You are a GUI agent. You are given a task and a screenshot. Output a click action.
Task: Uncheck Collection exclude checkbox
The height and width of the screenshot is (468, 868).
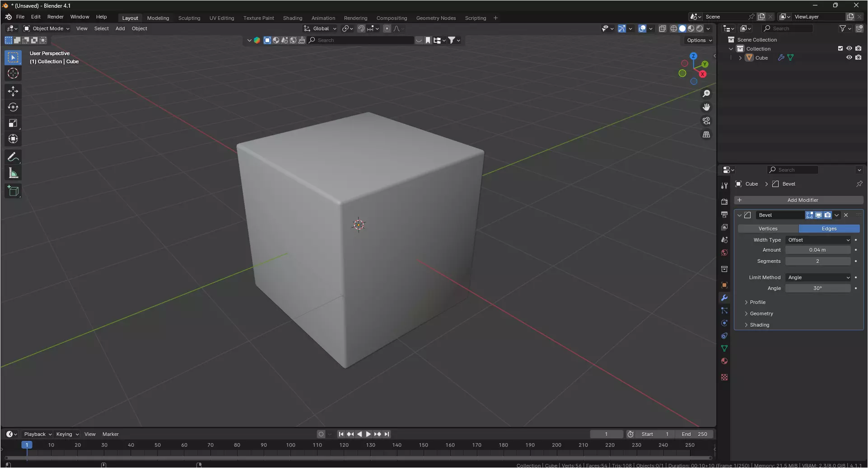(840, 48)
